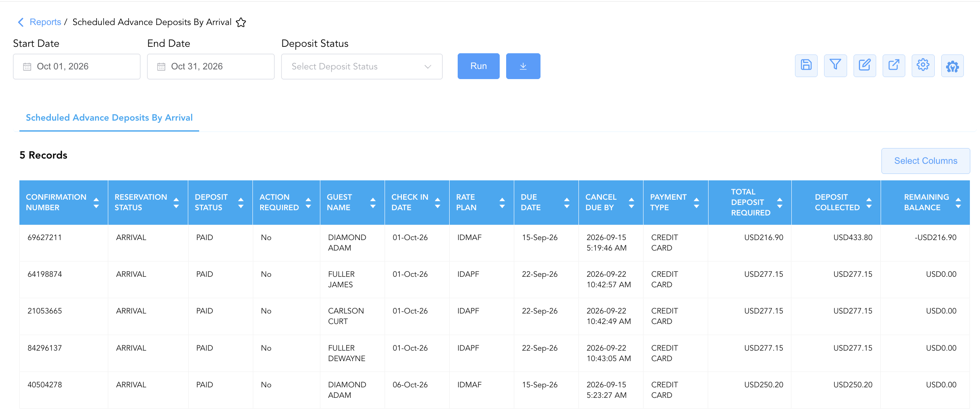This screenshot has height=418, width=980.
Task: Select the Scheduled Advance Deposits By Arrival tab
Action: 109,118
